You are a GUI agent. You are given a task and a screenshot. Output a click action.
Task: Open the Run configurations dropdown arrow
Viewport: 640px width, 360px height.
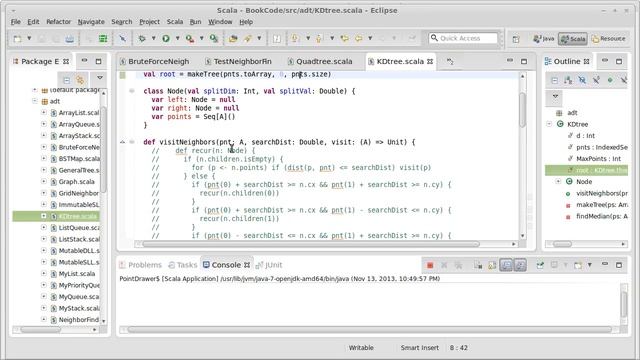coord(178,38)
